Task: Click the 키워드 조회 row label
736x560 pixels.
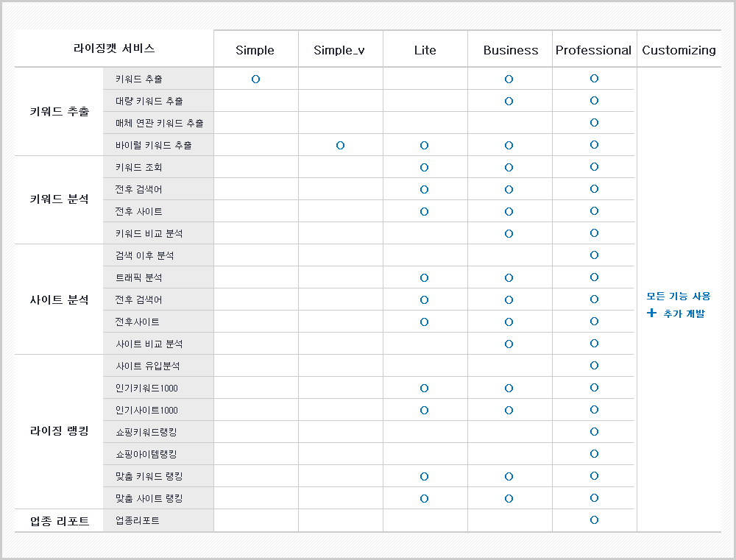Action: [139, 167]
